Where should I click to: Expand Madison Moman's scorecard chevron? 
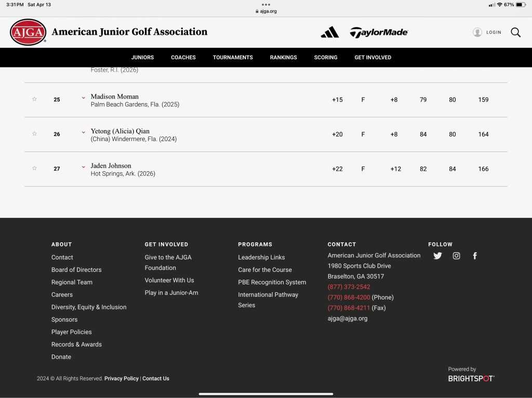point(83,98)
